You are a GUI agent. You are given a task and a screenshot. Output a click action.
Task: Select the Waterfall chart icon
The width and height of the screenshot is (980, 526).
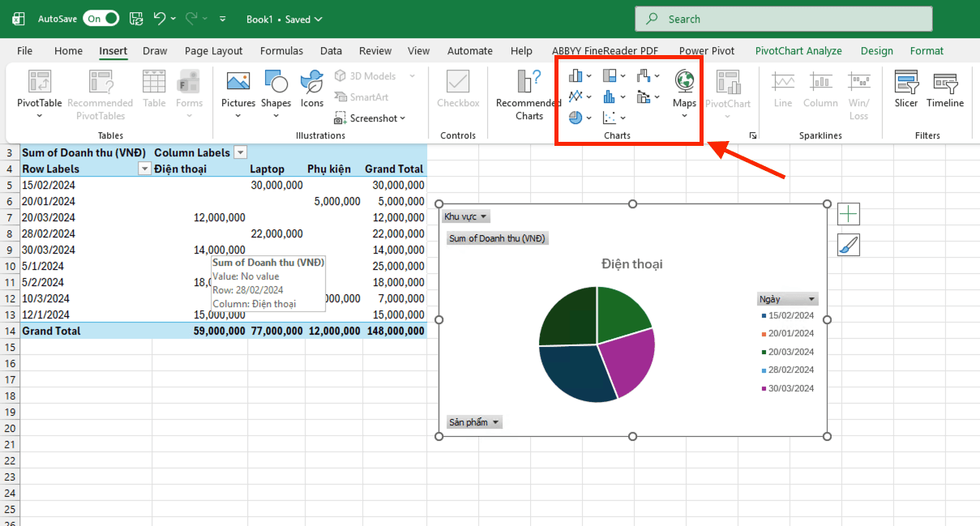[642, 75]
